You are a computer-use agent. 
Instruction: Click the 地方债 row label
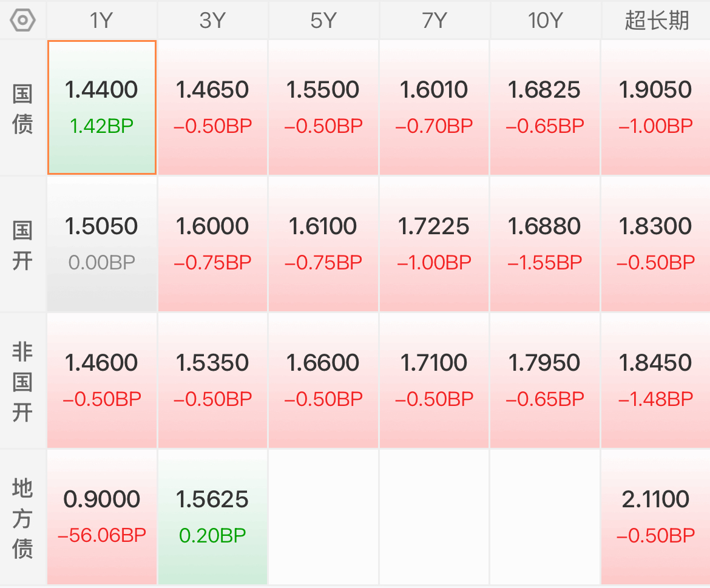(22, 518)
